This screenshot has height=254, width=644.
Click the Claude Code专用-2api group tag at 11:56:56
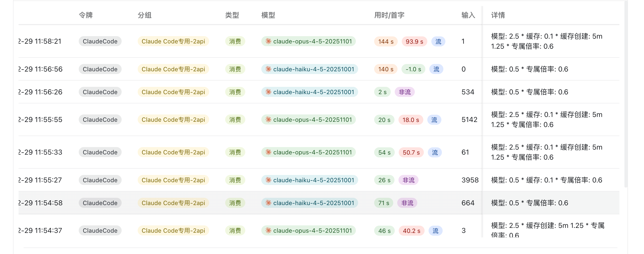tap(173, 69)
